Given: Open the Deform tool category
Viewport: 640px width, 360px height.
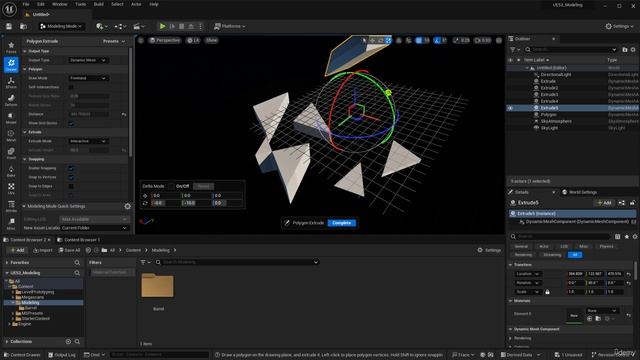Looking at the screenshot, I should (11, 100).
